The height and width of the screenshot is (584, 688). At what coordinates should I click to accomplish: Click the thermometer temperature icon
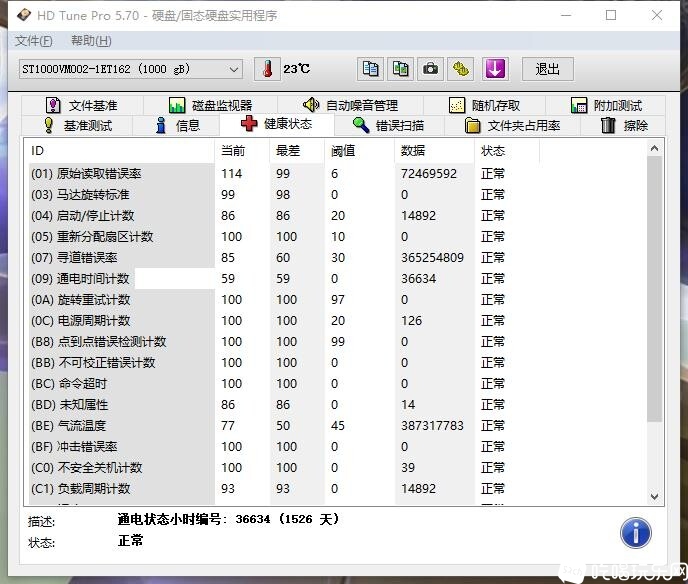pos(267,69)
